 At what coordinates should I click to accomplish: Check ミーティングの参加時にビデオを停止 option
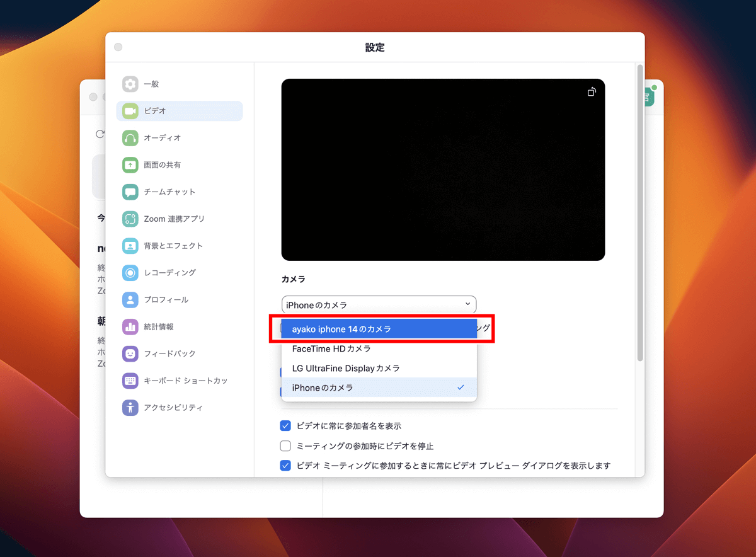click(x=285, y=446)
